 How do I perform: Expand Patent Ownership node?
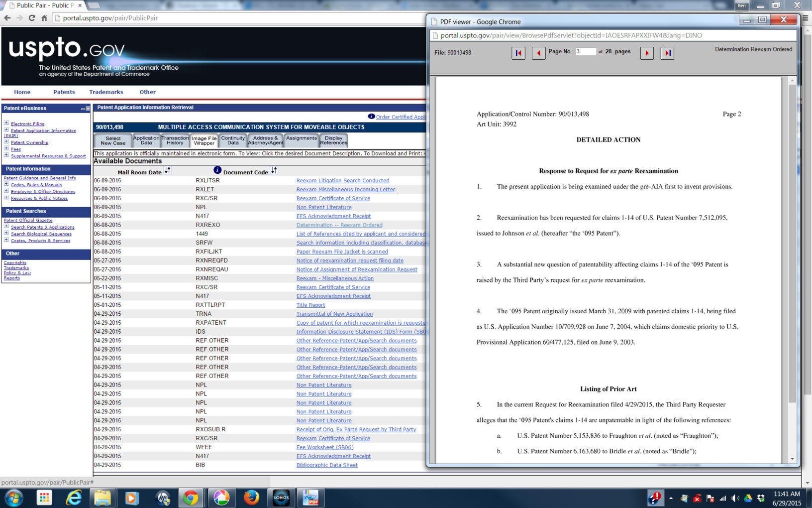click(x=6, y=142)
